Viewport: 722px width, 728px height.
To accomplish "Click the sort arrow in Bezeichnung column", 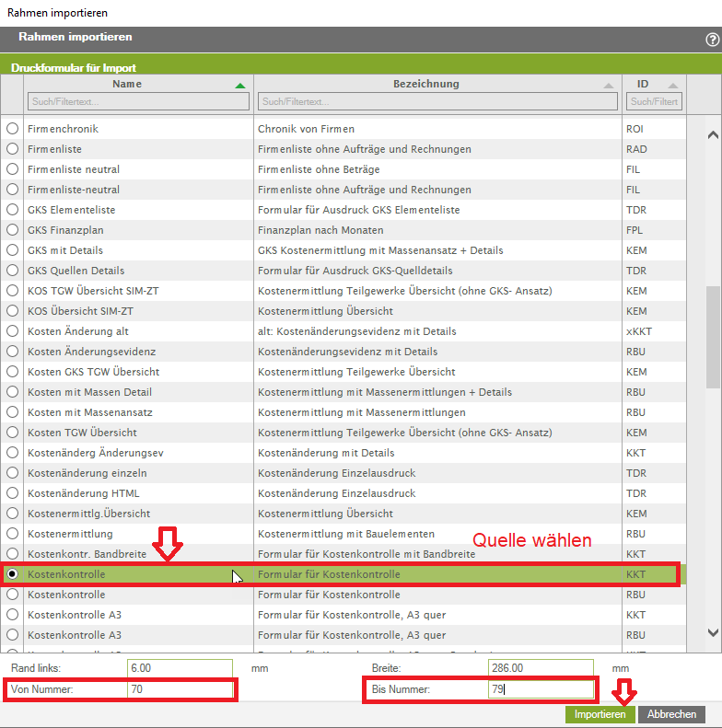I will pyautogui.click(x=608, y=85).
